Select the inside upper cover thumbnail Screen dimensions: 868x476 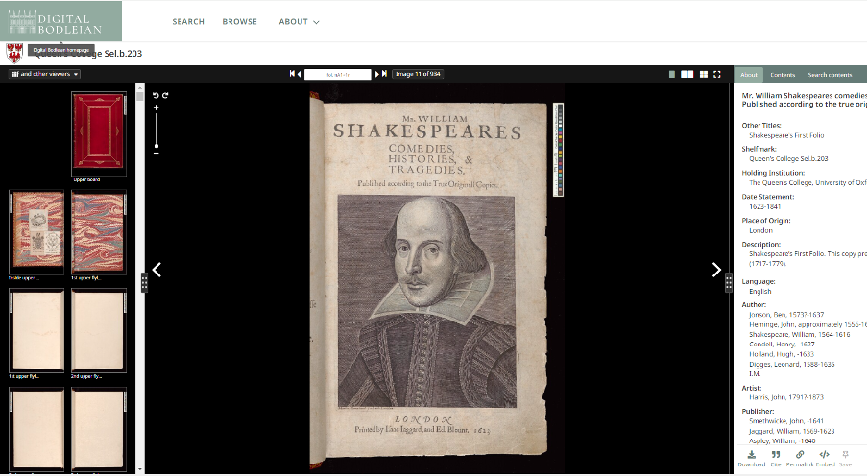pos(36,232)
